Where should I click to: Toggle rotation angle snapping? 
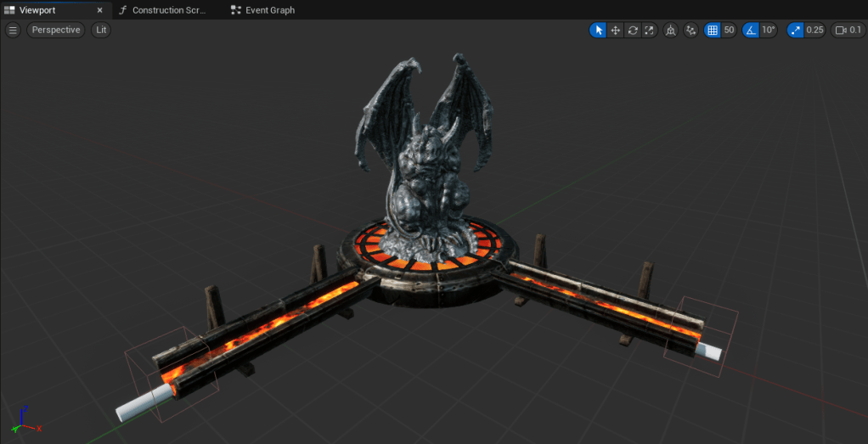coord(751,30)
